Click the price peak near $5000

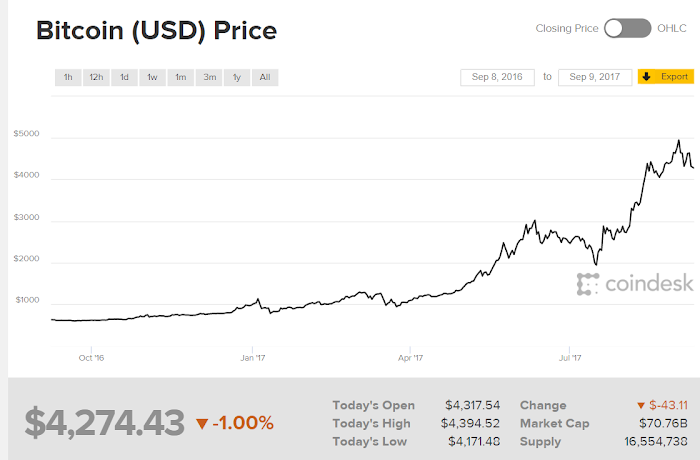coord(679,140)
